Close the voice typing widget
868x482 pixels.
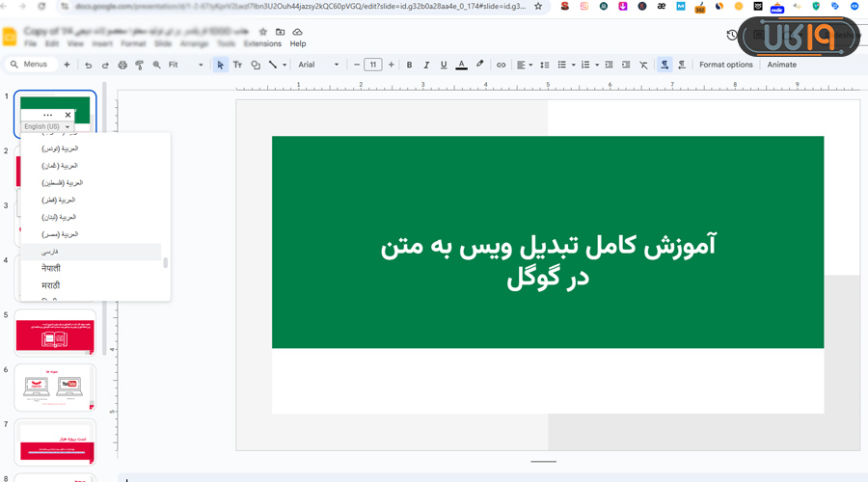(68, 115)
